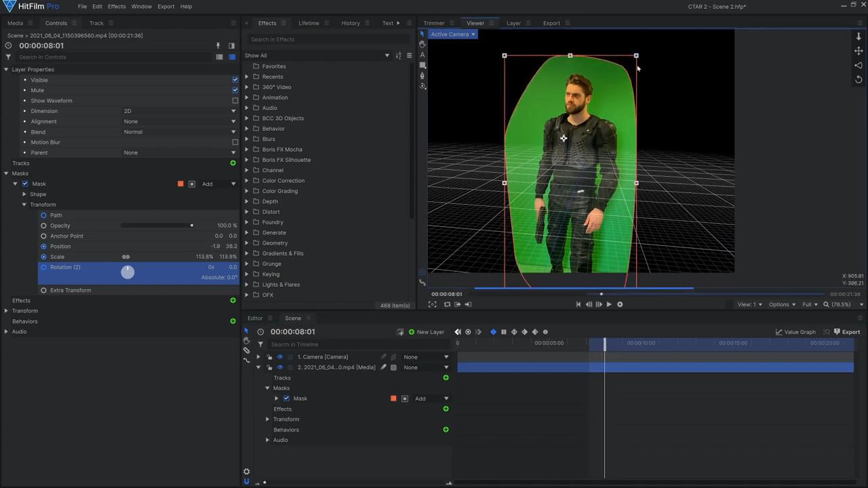Expand the Color Grading effects folder

247,191
